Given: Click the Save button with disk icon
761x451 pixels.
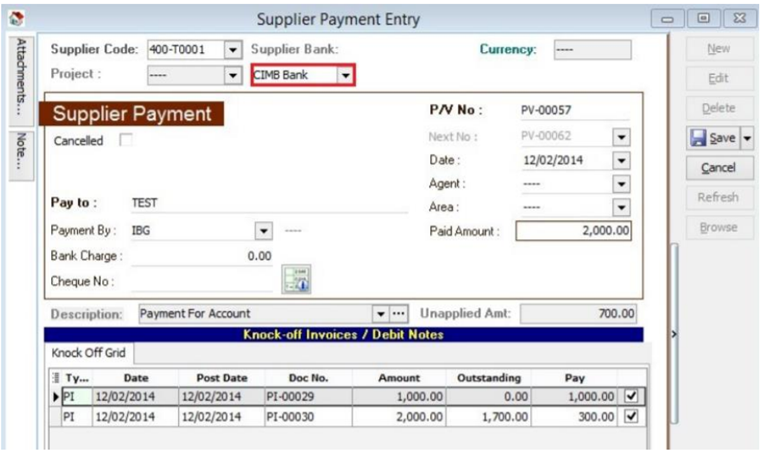Looking at the screenshot, I should click(x=712, y=138).
